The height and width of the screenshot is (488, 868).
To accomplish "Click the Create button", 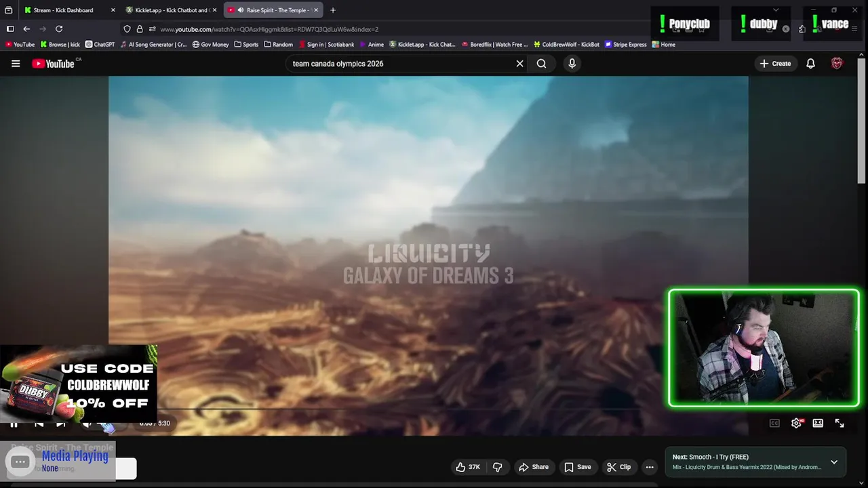I will click(x=775, y=64).
